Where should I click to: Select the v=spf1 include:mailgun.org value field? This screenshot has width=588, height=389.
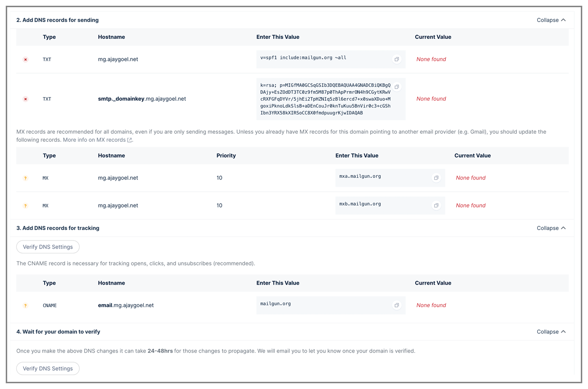331,59
